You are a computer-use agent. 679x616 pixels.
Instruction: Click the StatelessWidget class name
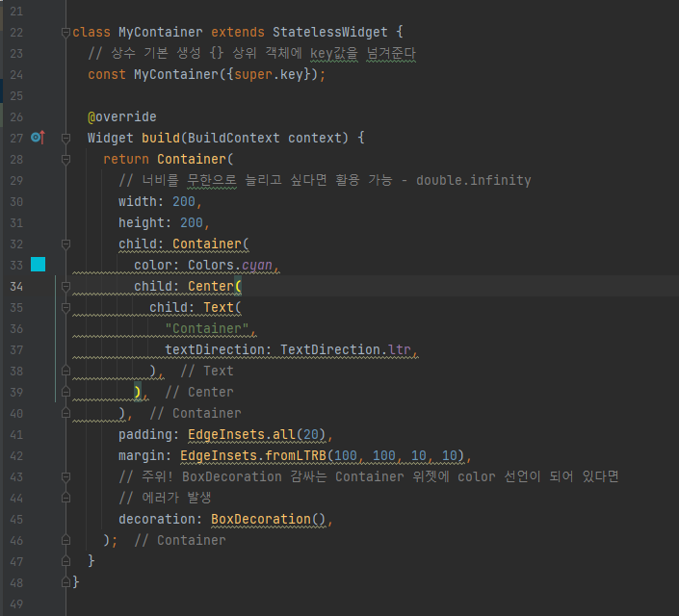330,32
